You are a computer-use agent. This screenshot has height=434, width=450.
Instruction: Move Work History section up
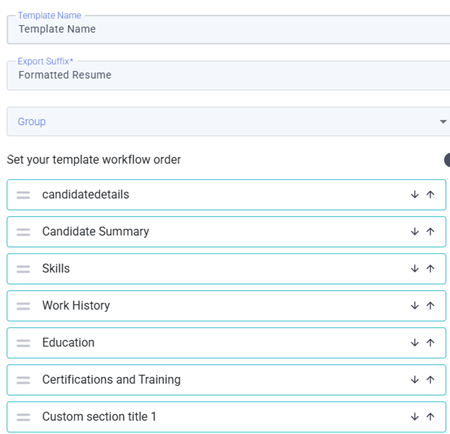430,305
